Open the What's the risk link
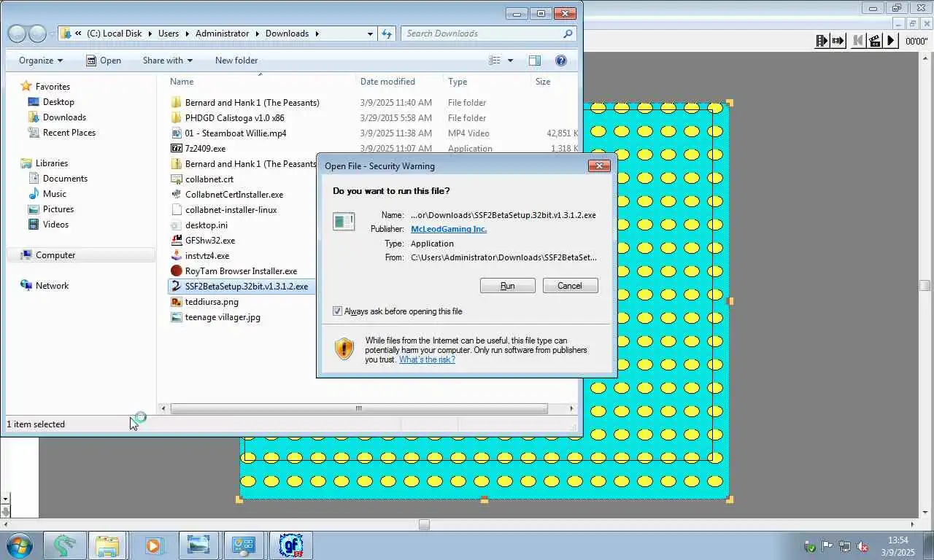Image resolution: width=934 pixels, height=560 pixels. 427,359
